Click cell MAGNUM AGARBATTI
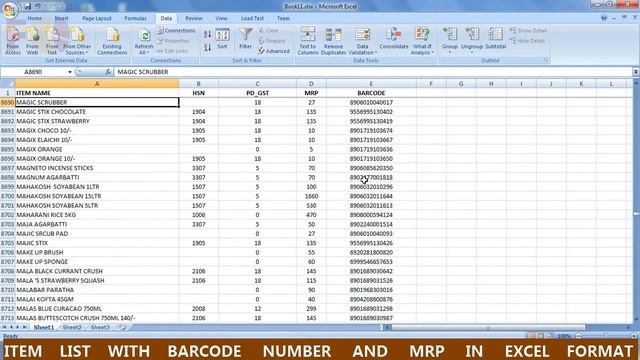This screenshot has height=360, width=640. pyautogui.click(x=97, y=178)
